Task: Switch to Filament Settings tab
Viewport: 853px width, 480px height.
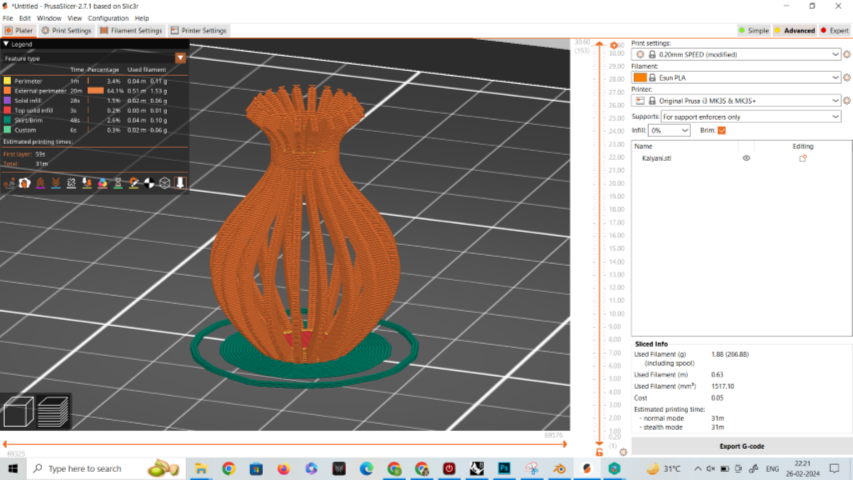Action: 131,30
